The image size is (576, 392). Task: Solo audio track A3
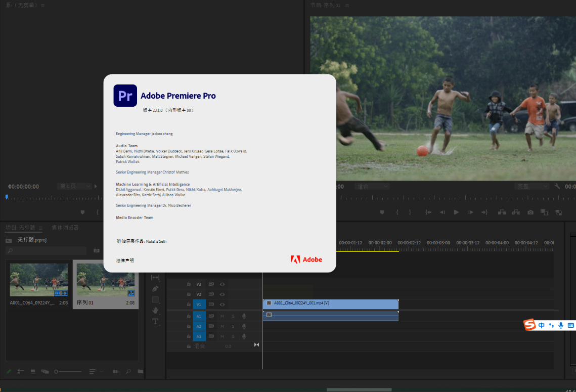(233, 336)
